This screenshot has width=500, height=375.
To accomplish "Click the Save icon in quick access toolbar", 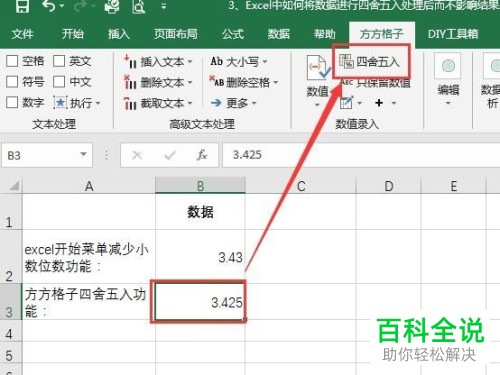I will click(22, 6).
